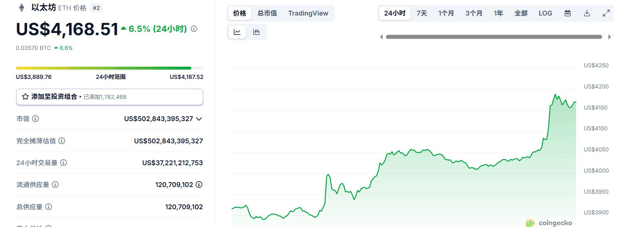Viewport: 644px width, 227px height.
Task: Select 7天 time range
Action: tap(422, 13)
